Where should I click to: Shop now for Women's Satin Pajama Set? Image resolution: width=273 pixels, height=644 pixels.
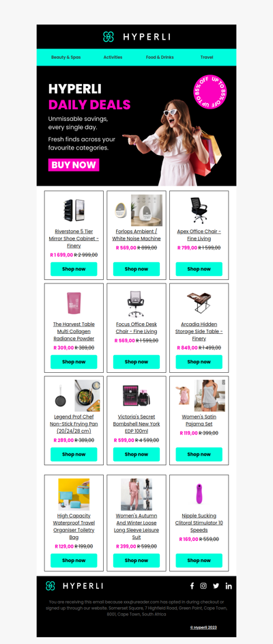pos(199,454)
